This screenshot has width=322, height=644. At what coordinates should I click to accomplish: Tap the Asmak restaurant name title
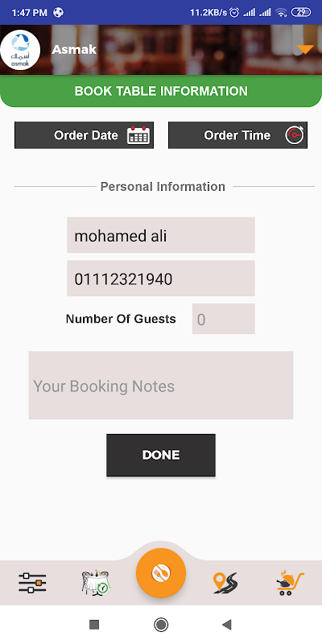[x=74, y=50]
